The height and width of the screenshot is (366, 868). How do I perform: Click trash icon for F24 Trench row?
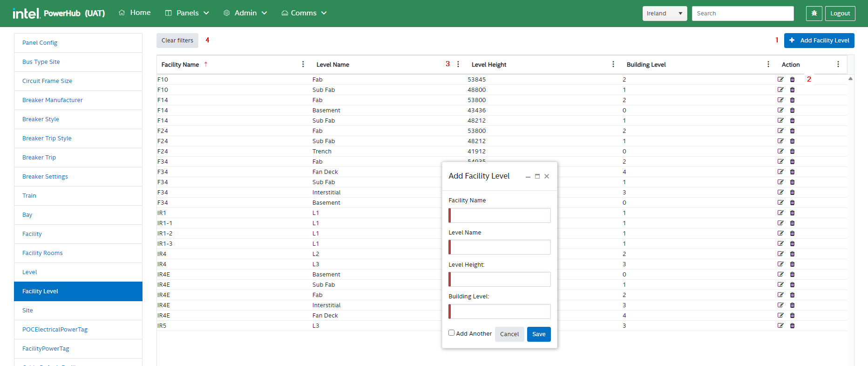point(792,152)
